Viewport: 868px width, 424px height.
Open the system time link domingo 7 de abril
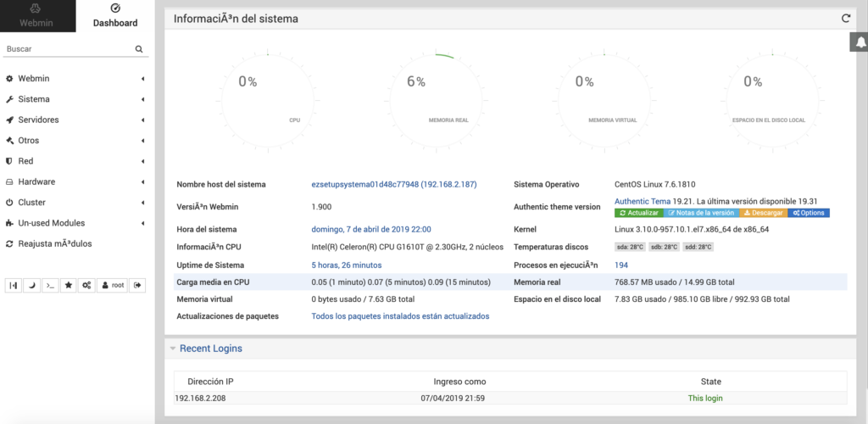tap(371, 229)
